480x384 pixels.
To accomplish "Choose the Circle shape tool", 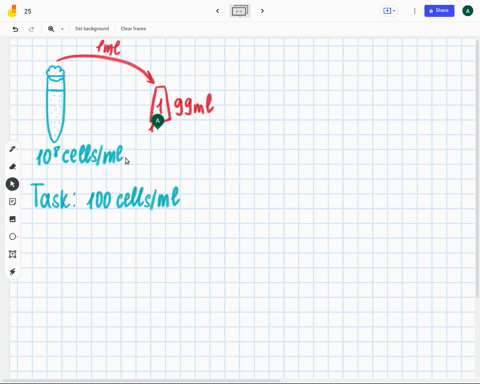I will pyautogui.click(x=12, y=237).
